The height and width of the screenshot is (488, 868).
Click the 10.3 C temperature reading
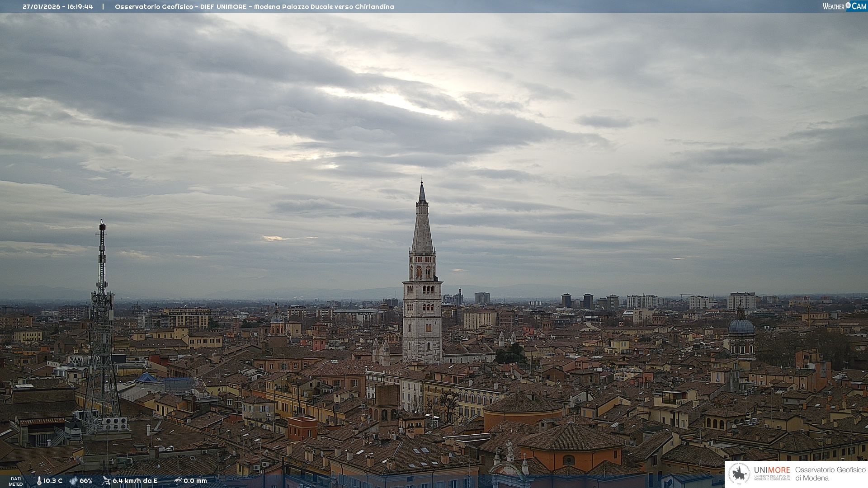[x=53, y=481]
